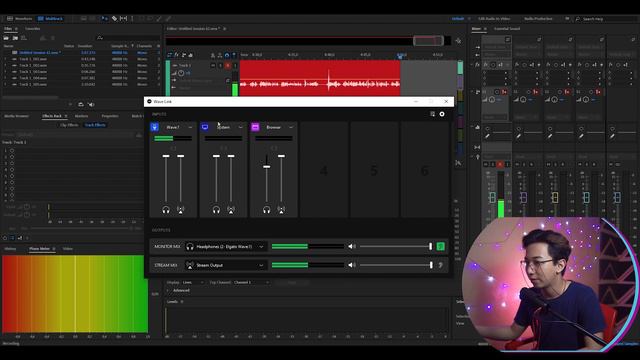Viewport: 640px width, 360px height.
Task: Mute Browser channel in headphones mix
Action: coord(267,210)
